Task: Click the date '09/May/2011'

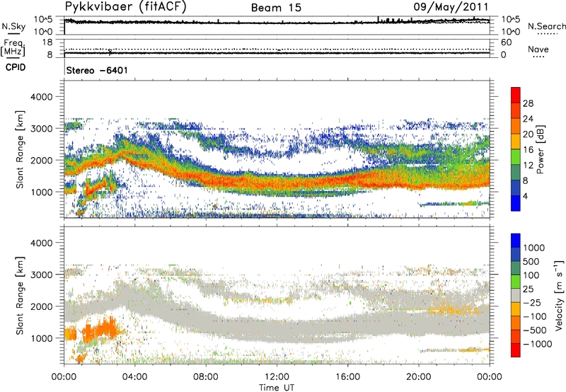Action: point(451,7)
